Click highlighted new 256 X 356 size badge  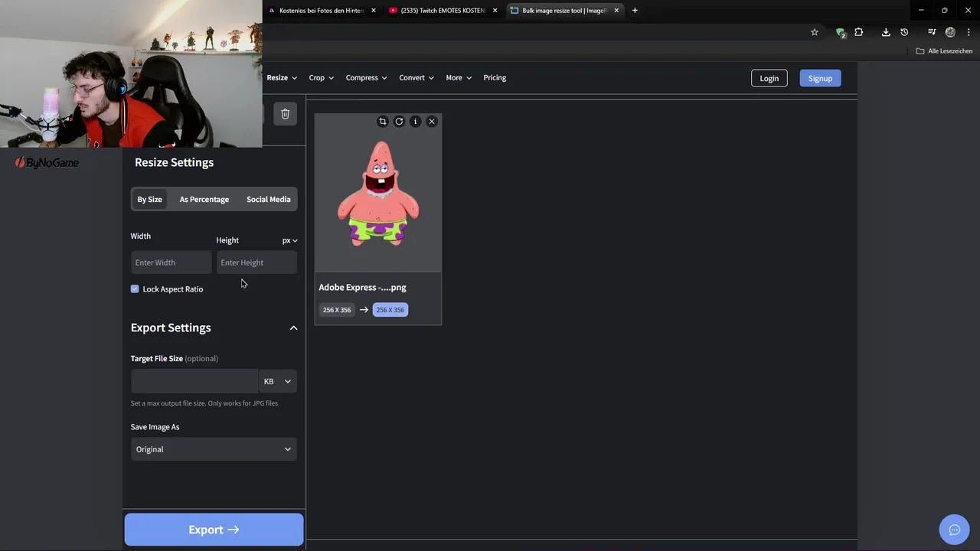pyautogui.click(x=390, y=310)
